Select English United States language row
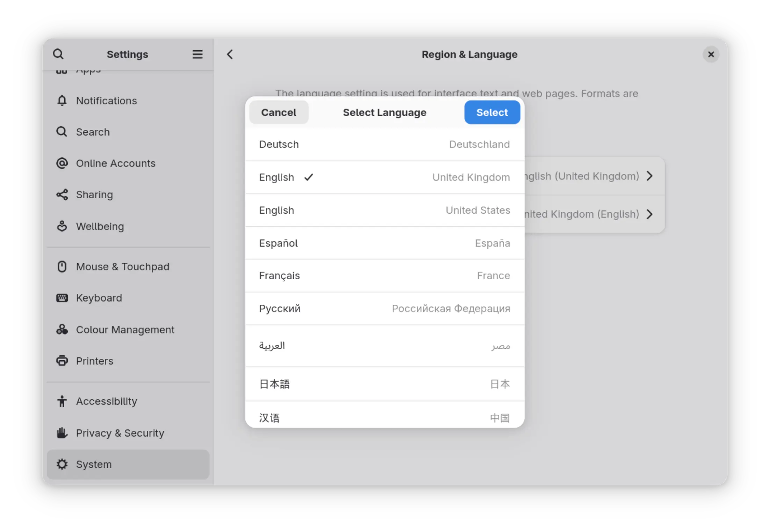The image size is (770, 532). 384,210
